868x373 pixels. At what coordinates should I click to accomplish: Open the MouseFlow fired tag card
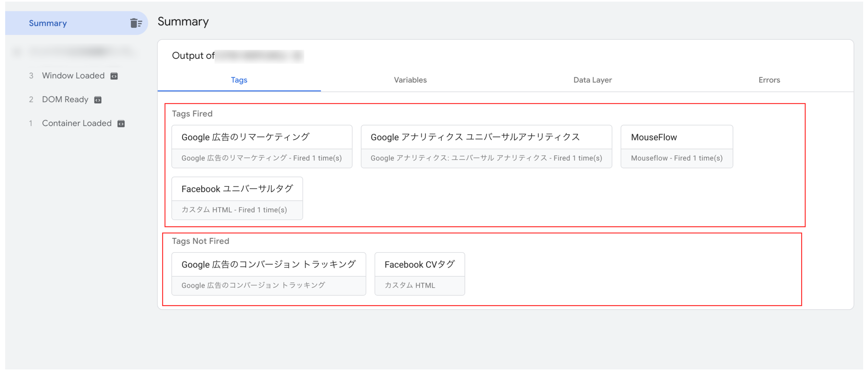[x=676, y=137]
